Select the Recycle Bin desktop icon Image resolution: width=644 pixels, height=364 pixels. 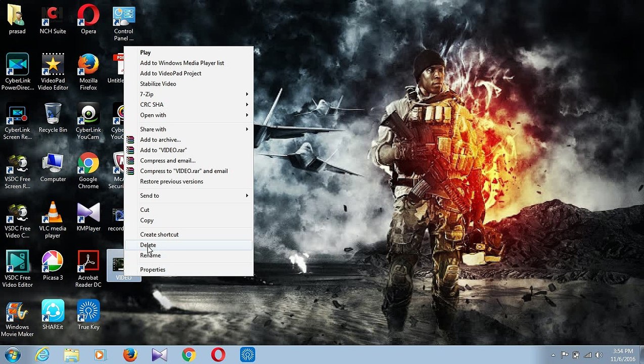pos(53,118)
